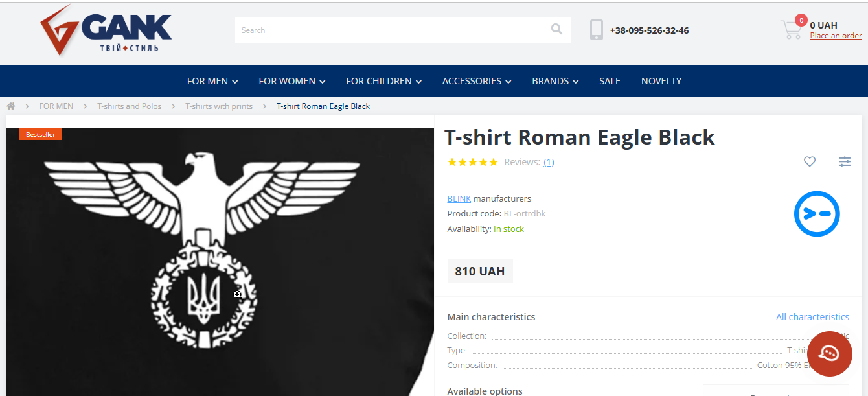This screenshot has width=868, height=396.
Task: Open the ACCESSORIES dropdown menu
Action: tap(477, 81)
